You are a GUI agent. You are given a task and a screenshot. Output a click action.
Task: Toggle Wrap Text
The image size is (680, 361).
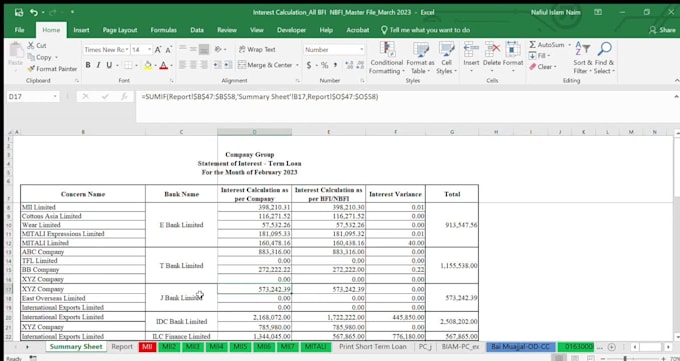257,49
